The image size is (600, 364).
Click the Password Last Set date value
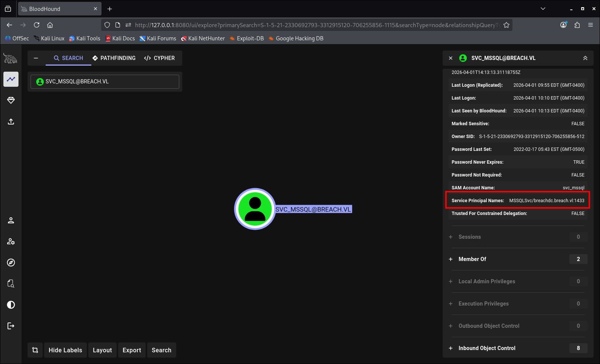tap(549, 149)
